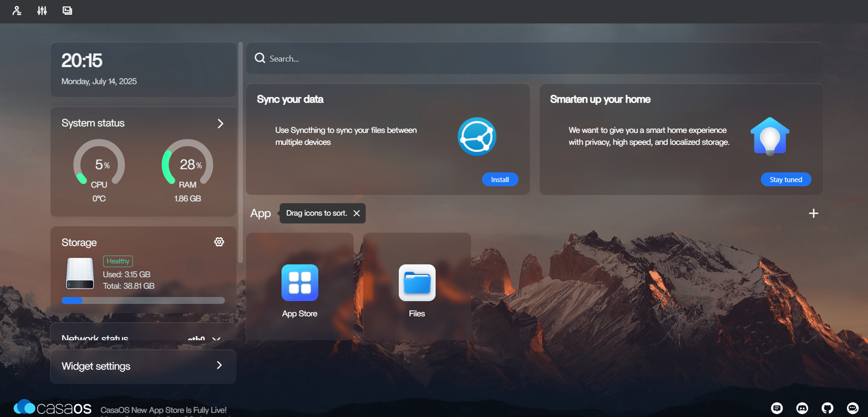
Task: Dismiss the Drag icons to sort tip
Action: click(x=356, y=213)
